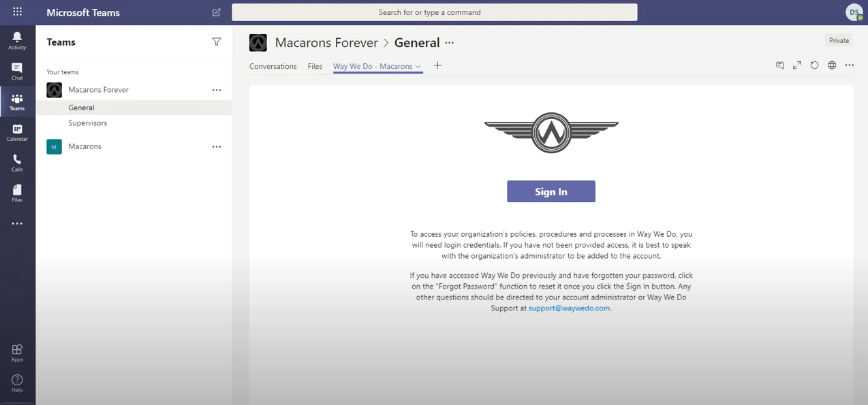Click the General channel title in header

tap(417, 42)
